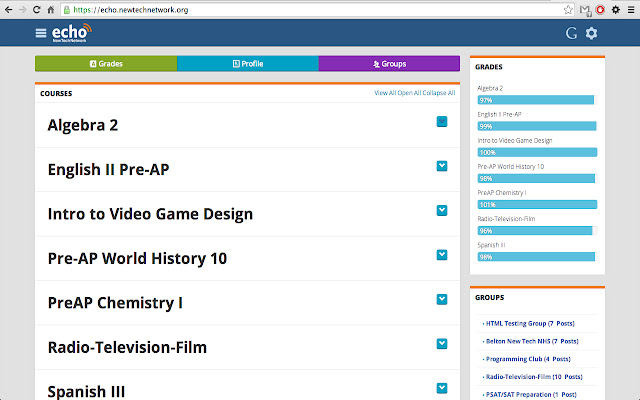The image size is (640, 400).
Task: Expand the English II Pre-AP course
Action: coord(442,166)
